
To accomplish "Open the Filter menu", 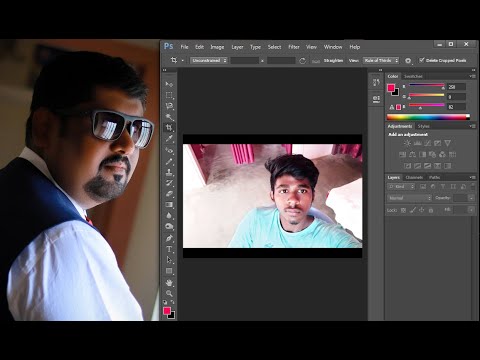I will 294,47.
